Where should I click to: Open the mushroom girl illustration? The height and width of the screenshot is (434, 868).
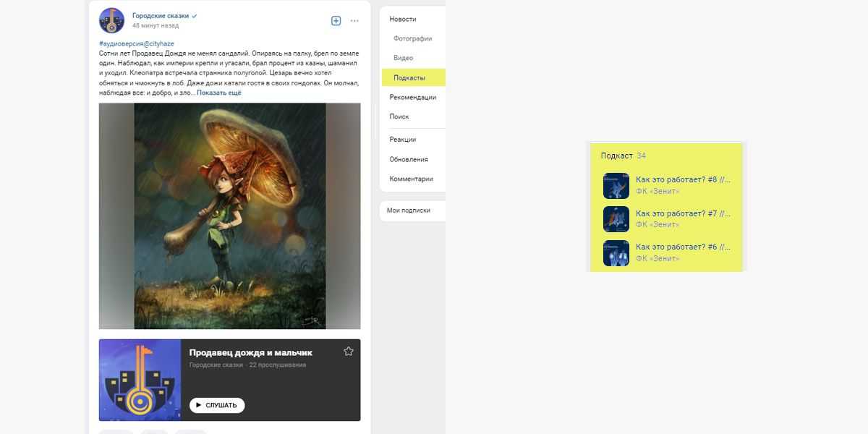(x=229, y=216)
